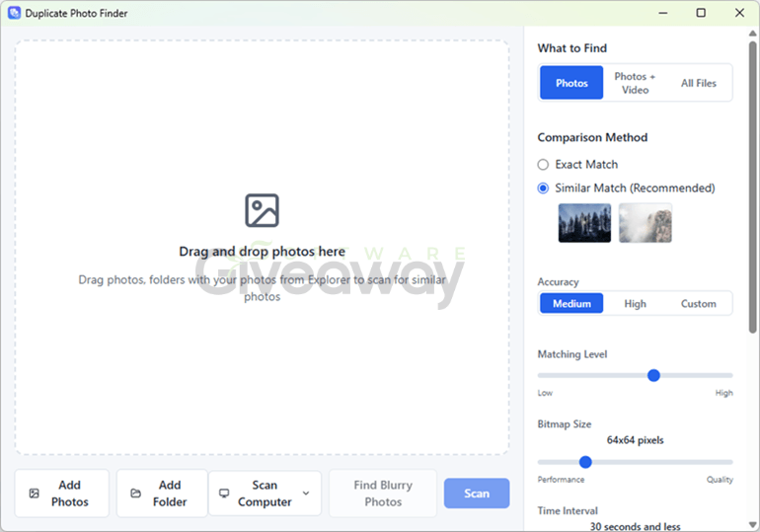
Task: Select the Exact Match radio button
Action: click(x=543, y=165)
